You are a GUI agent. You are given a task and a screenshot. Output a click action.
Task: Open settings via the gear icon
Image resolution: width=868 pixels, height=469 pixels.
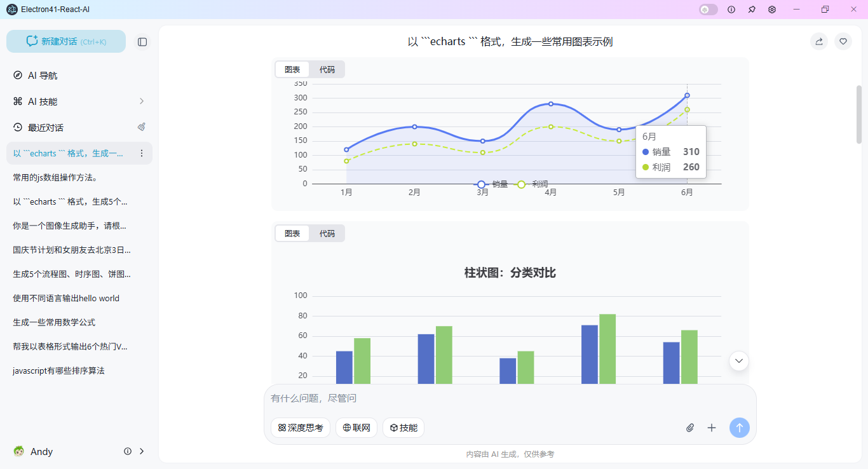(772, 10)
